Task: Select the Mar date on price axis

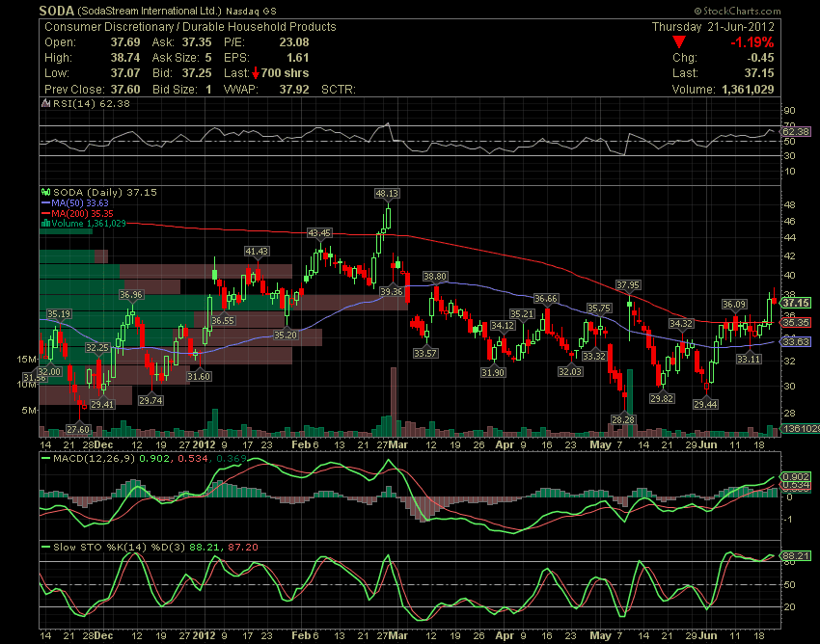Action: [x=399, y=444]
